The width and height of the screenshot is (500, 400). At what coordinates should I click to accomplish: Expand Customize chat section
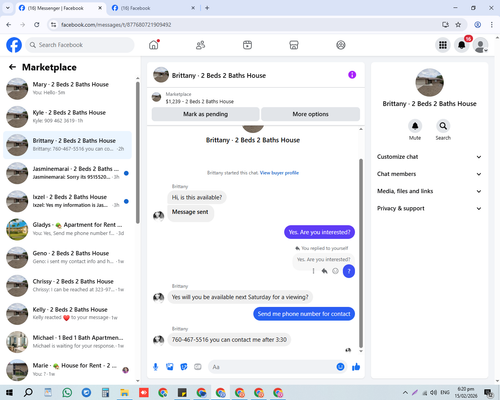click(429, 157)
